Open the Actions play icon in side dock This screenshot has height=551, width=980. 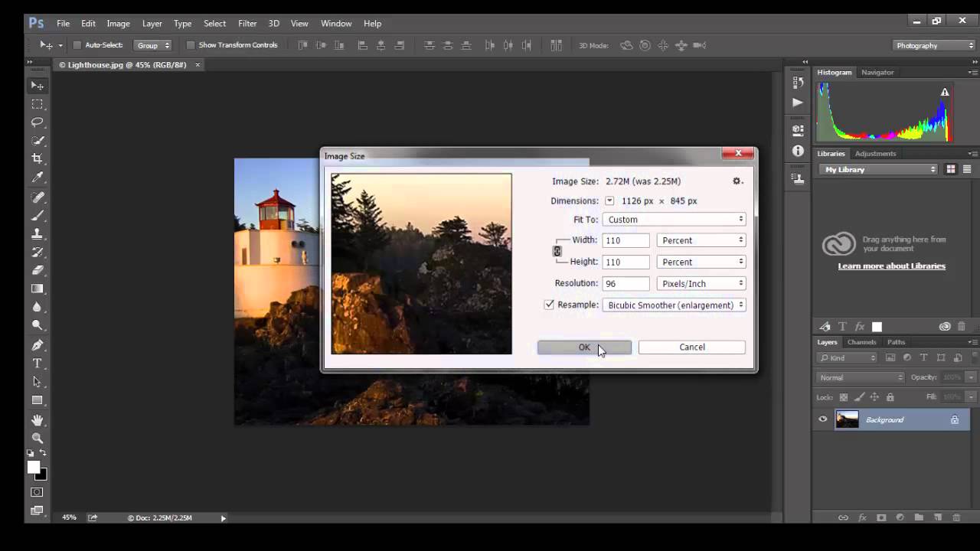pyautogui.click(x=798, y=103)
